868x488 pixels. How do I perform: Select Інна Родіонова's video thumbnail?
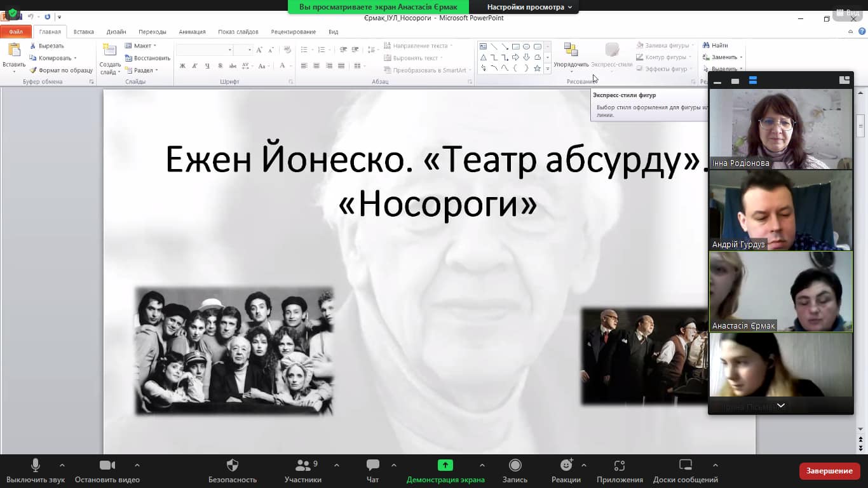click(x=780, y=128)
